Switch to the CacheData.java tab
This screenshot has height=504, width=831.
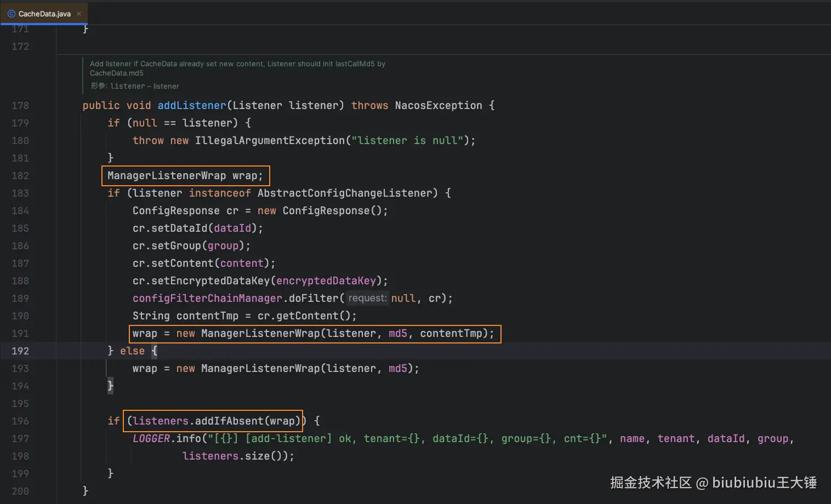pyautogui.click(x=44, y=14)
